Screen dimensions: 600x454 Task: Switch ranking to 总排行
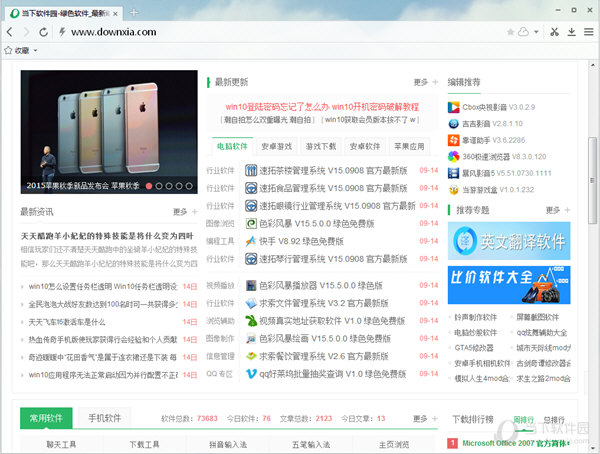(x=554, y=420)
